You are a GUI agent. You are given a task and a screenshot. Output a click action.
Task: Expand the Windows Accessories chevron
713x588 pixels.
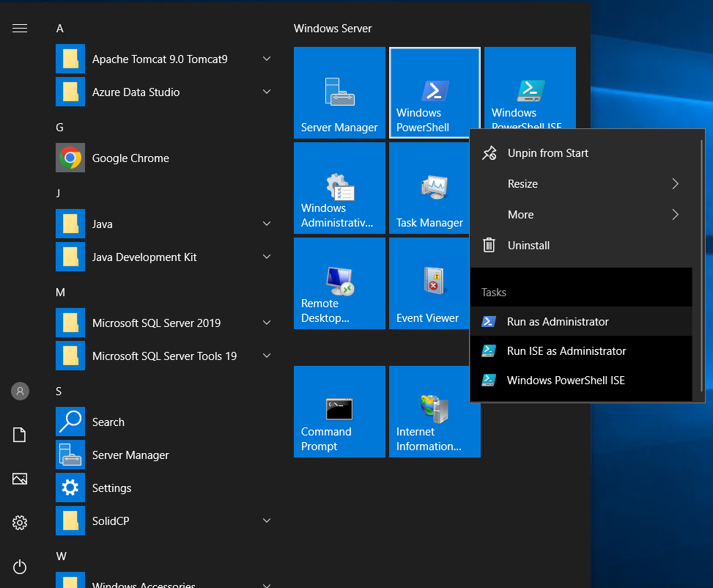(x=267, y=585)
